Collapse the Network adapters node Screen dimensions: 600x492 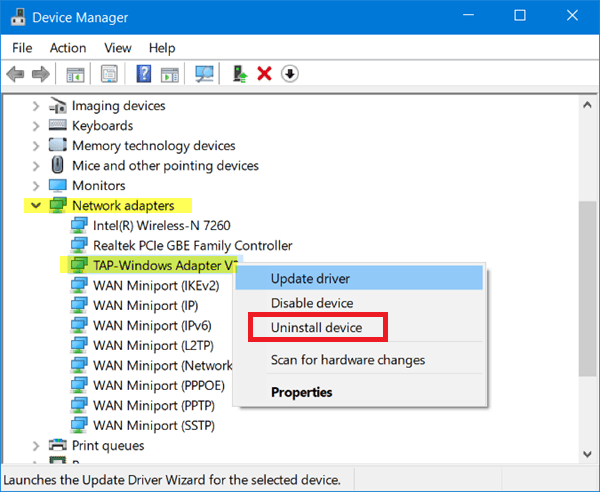(36, 205)
